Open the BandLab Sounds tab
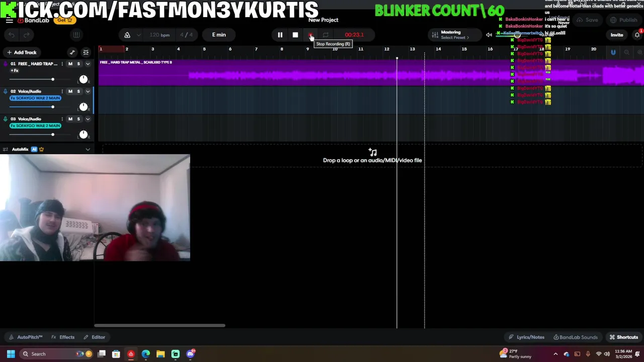644x362 pixels. [x=576, y=337]
